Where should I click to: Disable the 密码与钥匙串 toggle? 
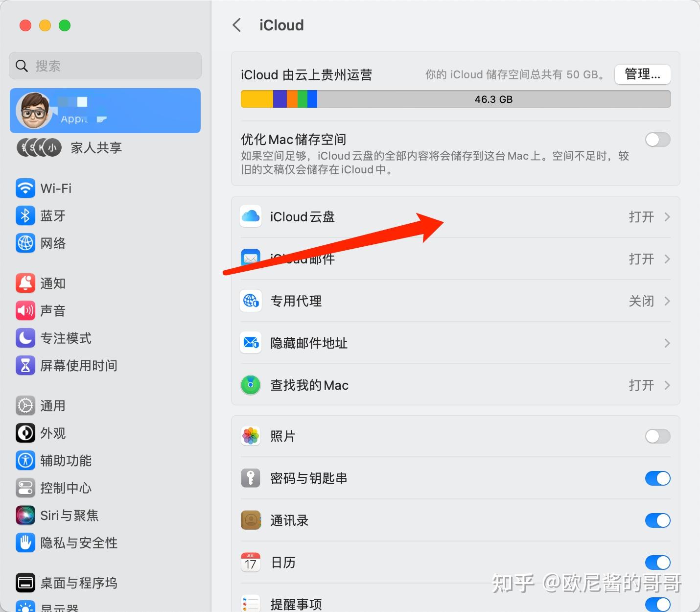click(x=657, y=478)
